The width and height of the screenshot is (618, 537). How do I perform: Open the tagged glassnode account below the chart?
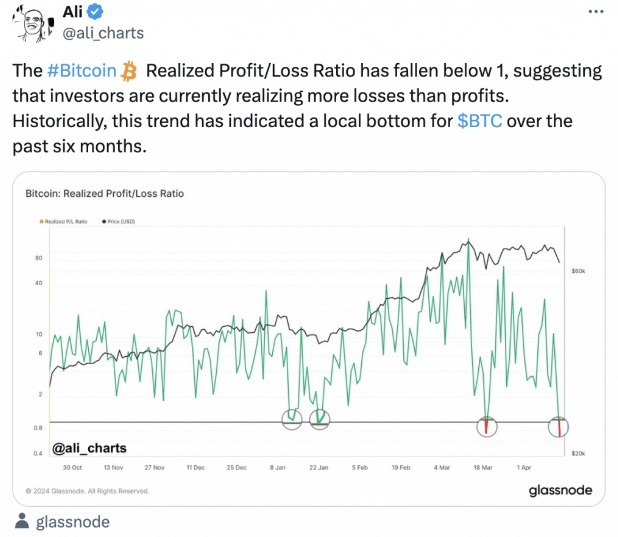pos(72,522)
